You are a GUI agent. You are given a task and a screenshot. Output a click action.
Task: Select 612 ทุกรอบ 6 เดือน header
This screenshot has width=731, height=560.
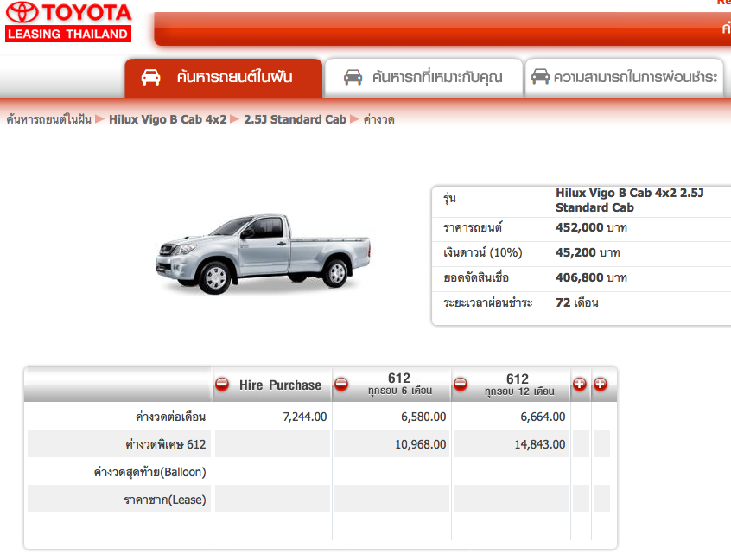pyautogui.click(x=399, y=385)
